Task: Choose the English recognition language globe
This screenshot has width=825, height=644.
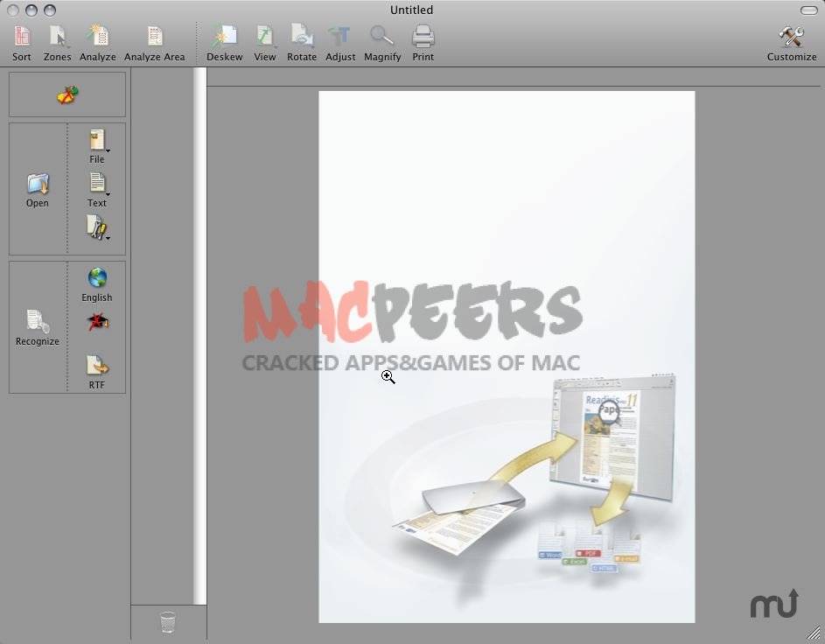Action: click(x=97, y=283)
